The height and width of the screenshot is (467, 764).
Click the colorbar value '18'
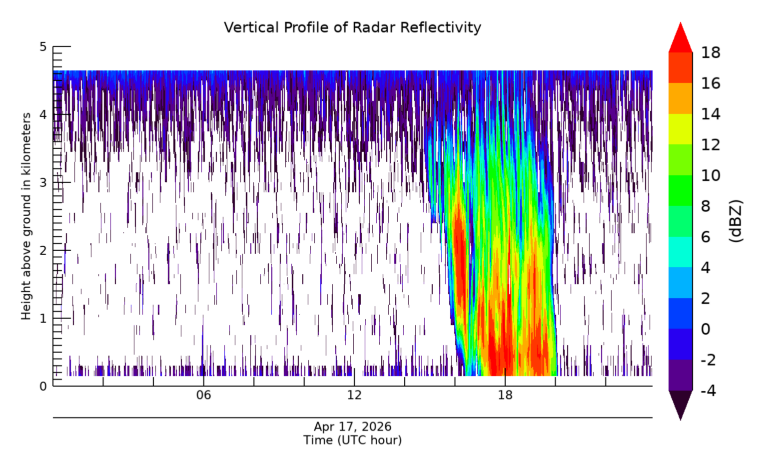(710, 52)
